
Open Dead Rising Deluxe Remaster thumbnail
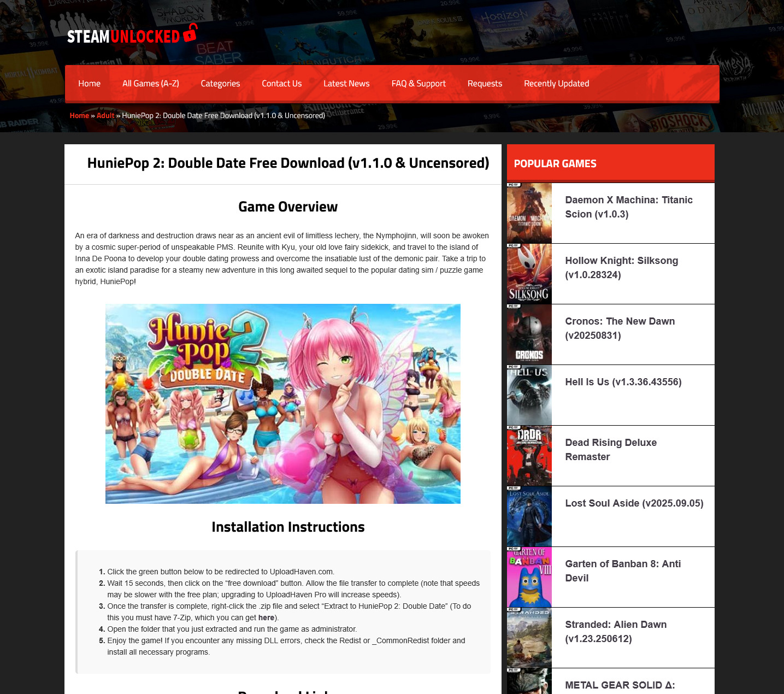[x=529, y=456]
